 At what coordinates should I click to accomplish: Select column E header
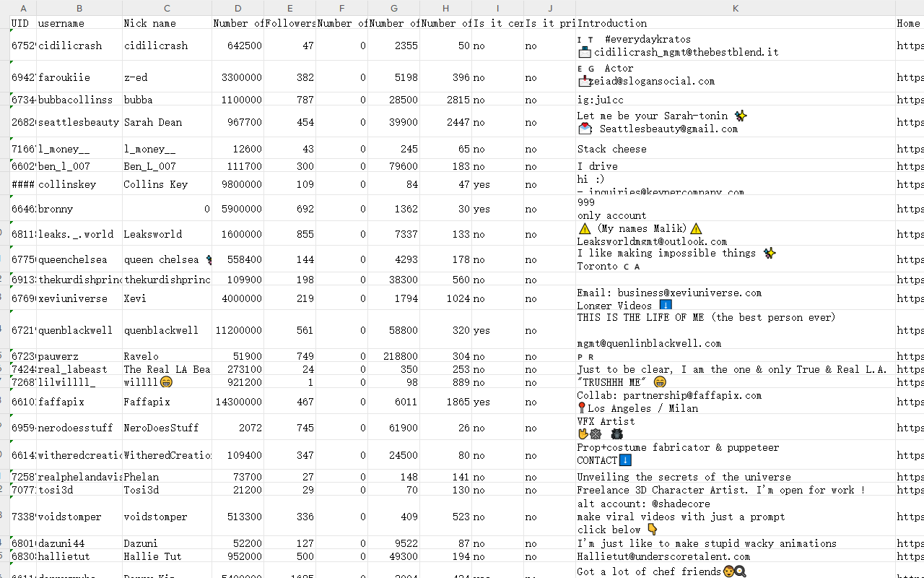289,8
